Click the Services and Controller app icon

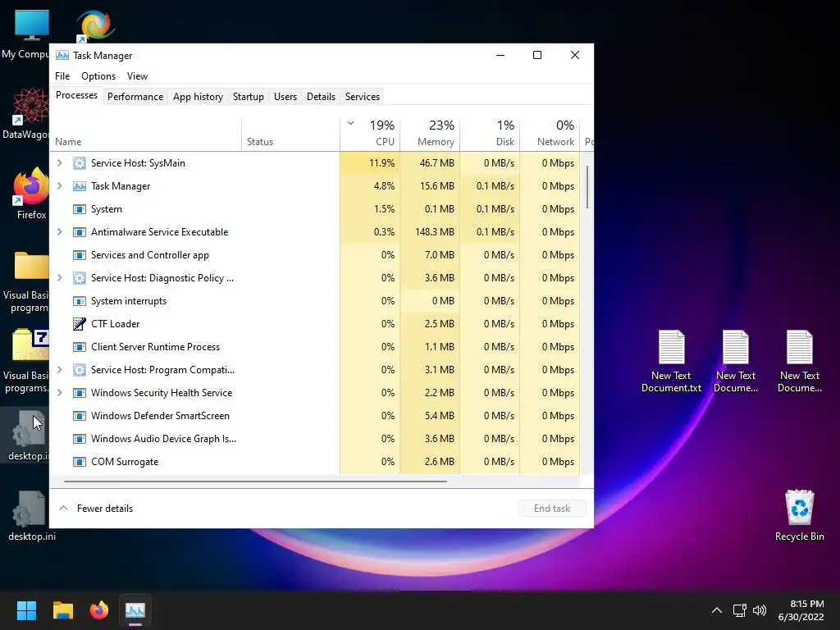click(x=80, y=256)
